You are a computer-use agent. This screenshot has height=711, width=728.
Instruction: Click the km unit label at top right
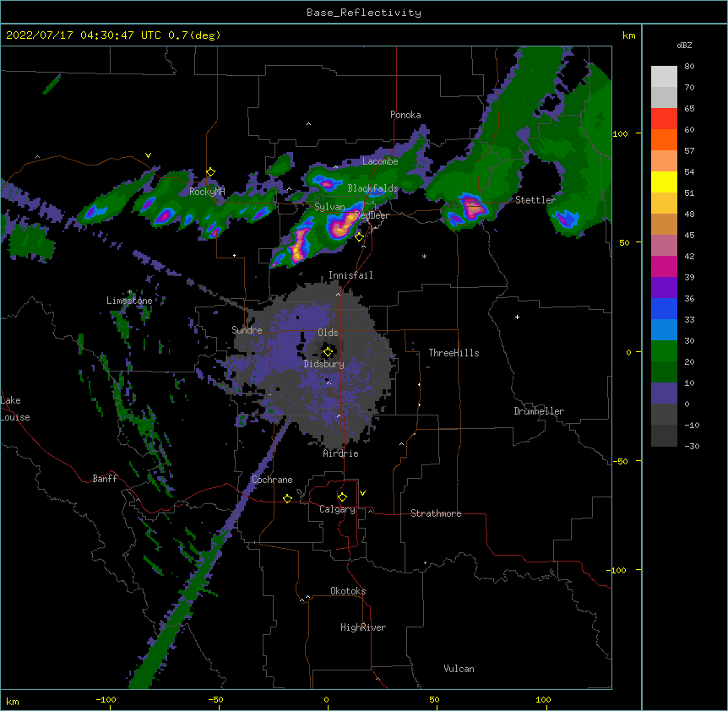pos(629,35)
